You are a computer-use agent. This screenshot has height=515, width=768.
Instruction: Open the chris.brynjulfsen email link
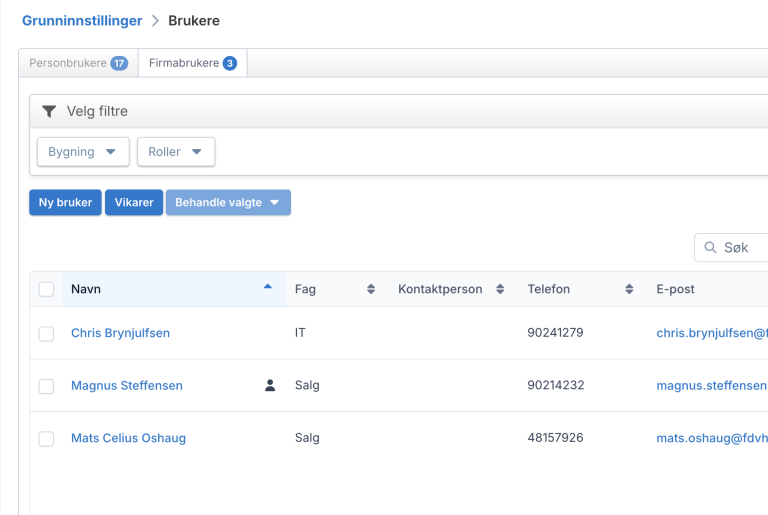tap(712, 333)
